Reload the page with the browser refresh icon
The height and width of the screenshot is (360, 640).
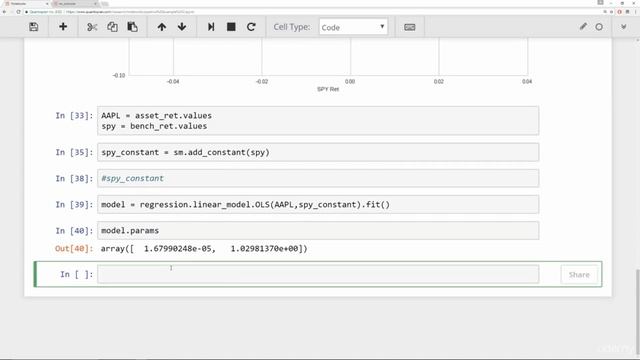[18, 12]
